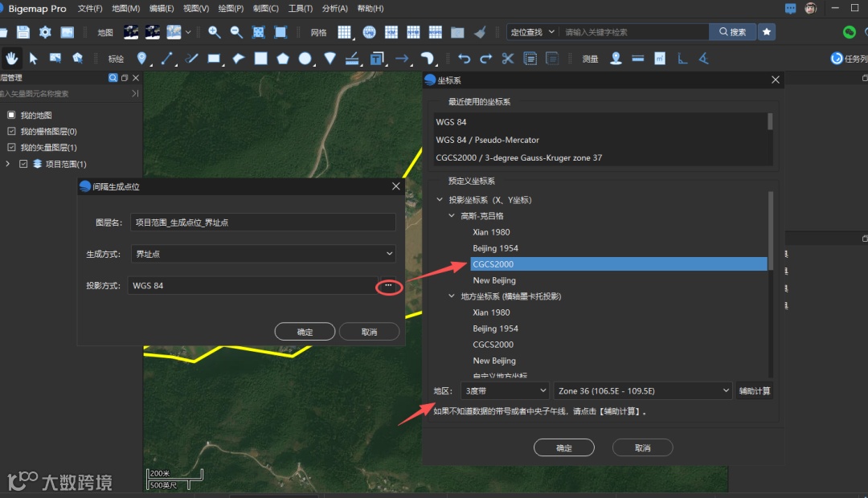The image size is (868, 498).
Task: Collapse 投影坐标系 (X、Y坐标) node
Action: [x=440, y=200]
